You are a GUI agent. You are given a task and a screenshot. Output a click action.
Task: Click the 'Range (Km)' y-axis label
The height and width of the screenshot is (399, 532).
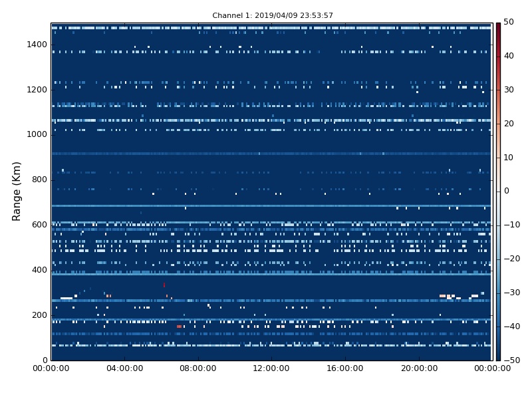tap(16, 192)
